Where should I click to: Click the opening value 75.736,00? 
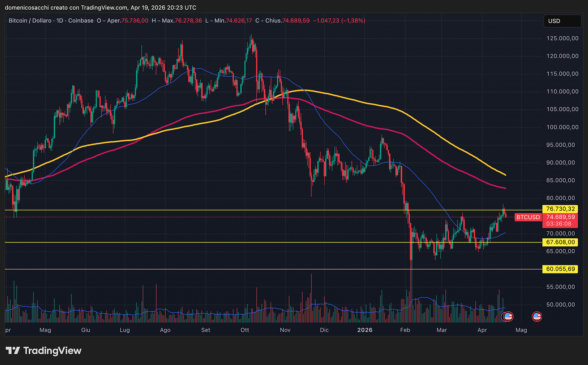[x=135, y=21]
